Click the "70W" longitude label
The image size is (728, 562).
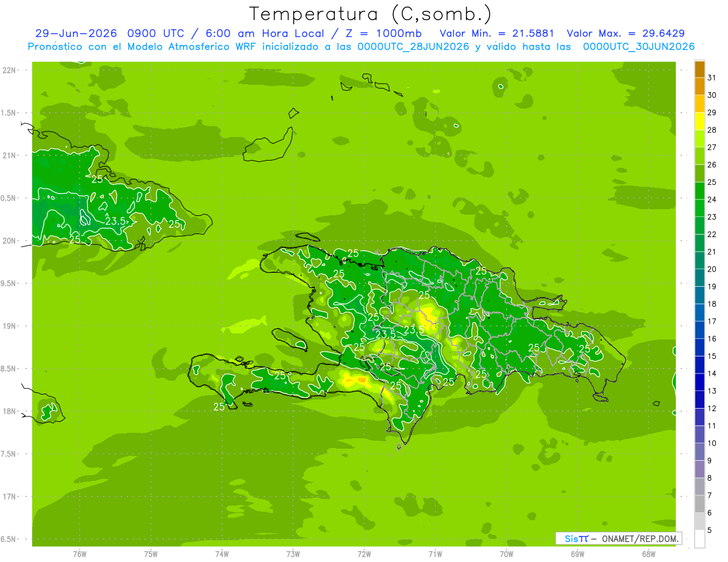(x=507, y=555)
